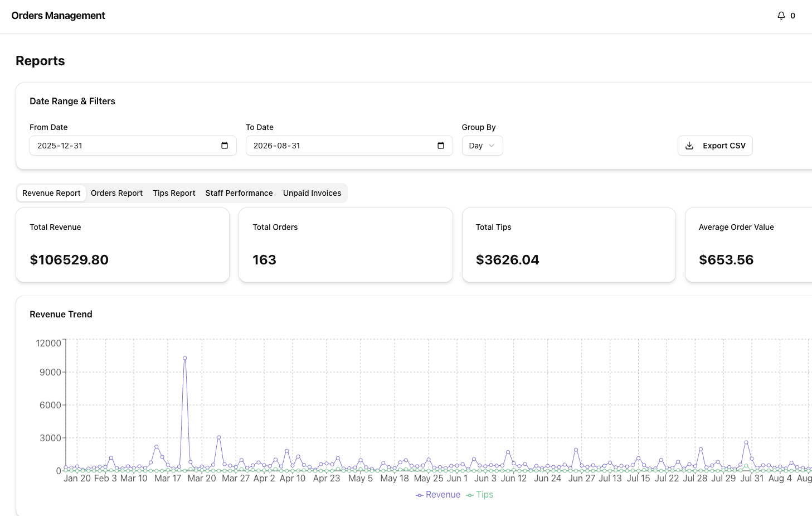Toggle the Tips series in chart legend

coord(480,495)
